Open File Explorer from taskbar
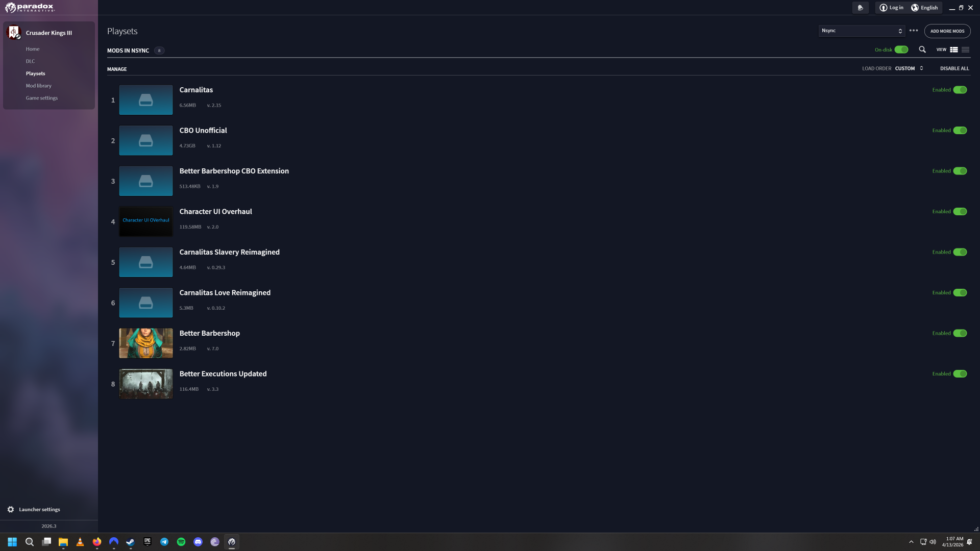 point(63,542)
